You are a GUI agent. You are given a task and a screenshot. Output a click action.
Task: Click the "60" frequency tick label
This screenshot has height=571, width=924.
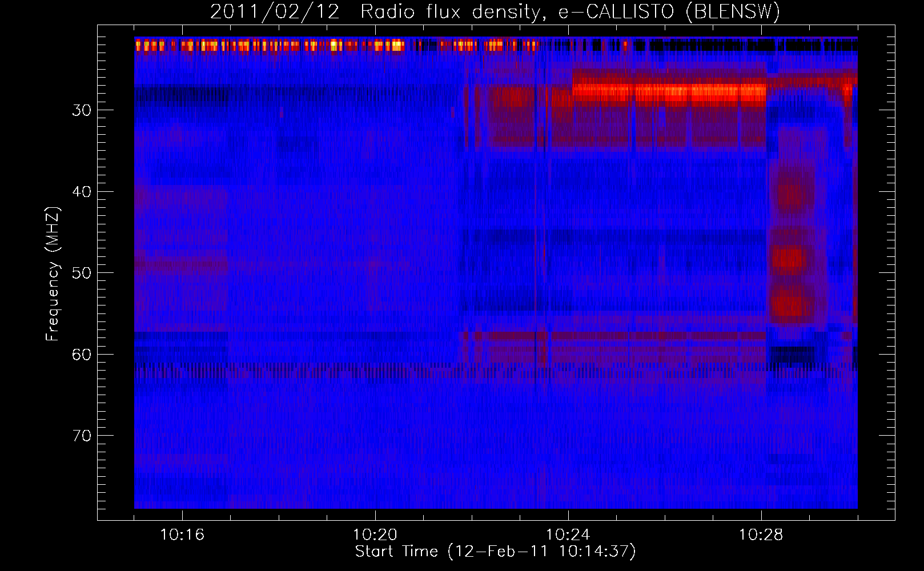[x=82, y=355]
